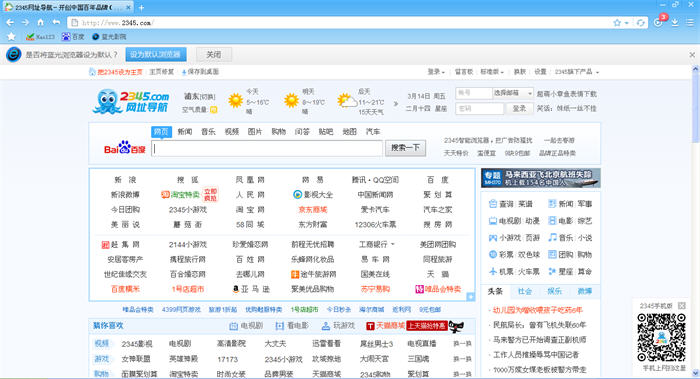This screenshot has height=379, width=700.
Task: Click the 登录 button beside password field
Action: click(x=519, y=108)
